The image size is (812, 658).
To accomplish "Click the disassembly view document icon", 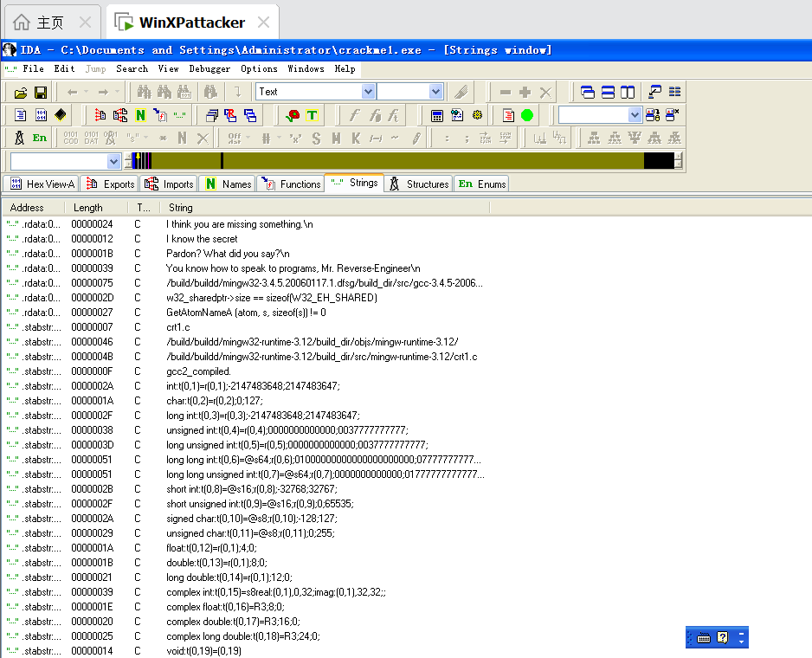I will [x=21, y=115].
